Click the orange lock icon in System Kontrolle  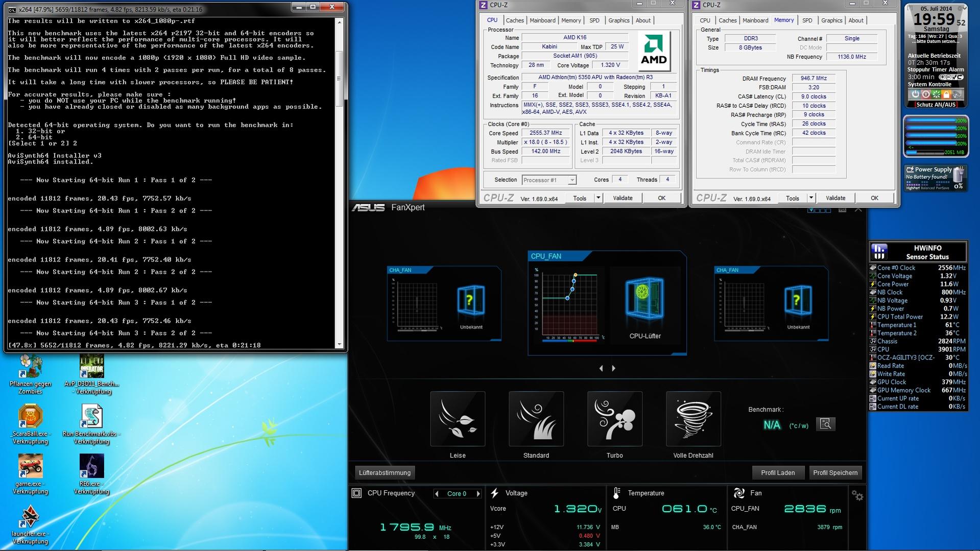[x=946, y=94]
